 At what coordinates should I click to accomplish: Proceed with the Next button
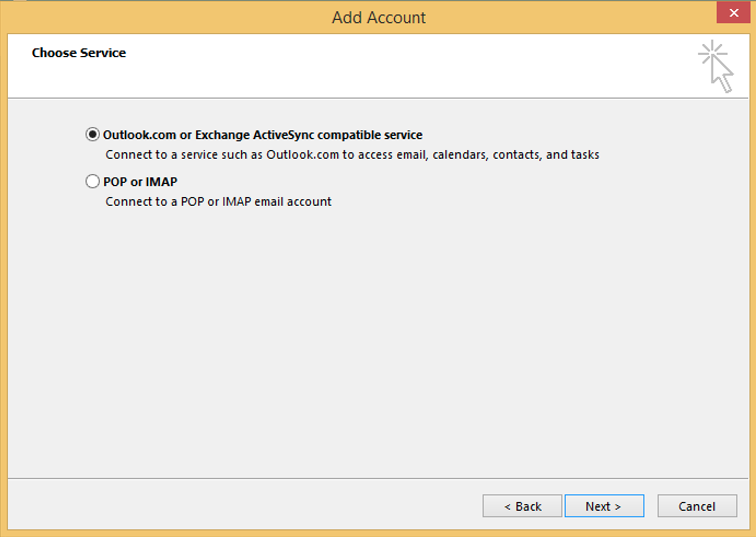pyautogui.click(x=604, y=506)
